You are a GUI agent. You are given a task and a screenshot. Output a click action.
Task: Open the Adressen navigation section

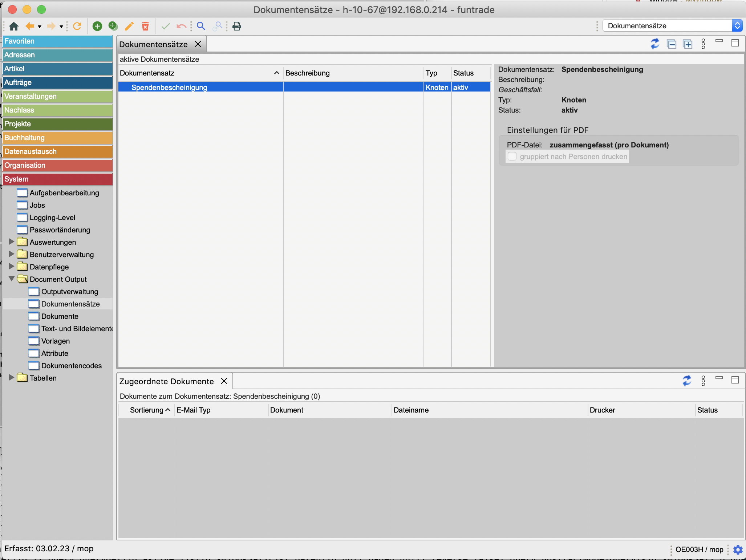pos(57,55)
